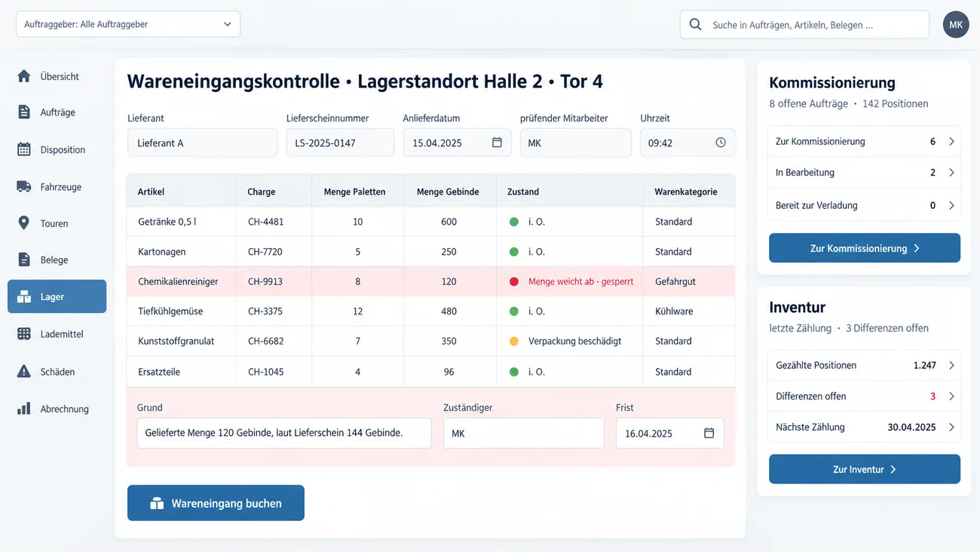Screen dimensions: 980x552
Task: Click the magnifier icon in the search bar
Action: [x=695, y=24]
